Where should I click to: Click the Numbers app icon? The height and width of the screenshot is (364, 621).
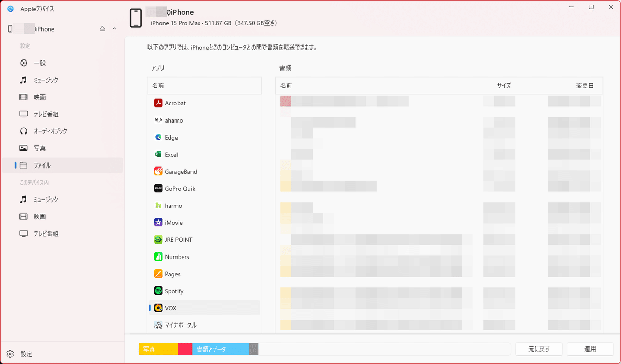(158, 256)
